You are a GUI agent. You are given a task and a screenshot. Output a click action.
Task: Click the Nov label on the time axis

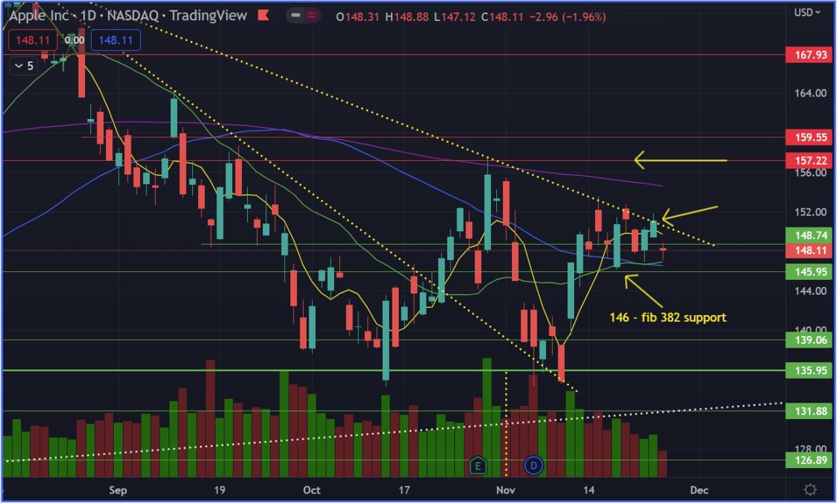coord(505,490)
